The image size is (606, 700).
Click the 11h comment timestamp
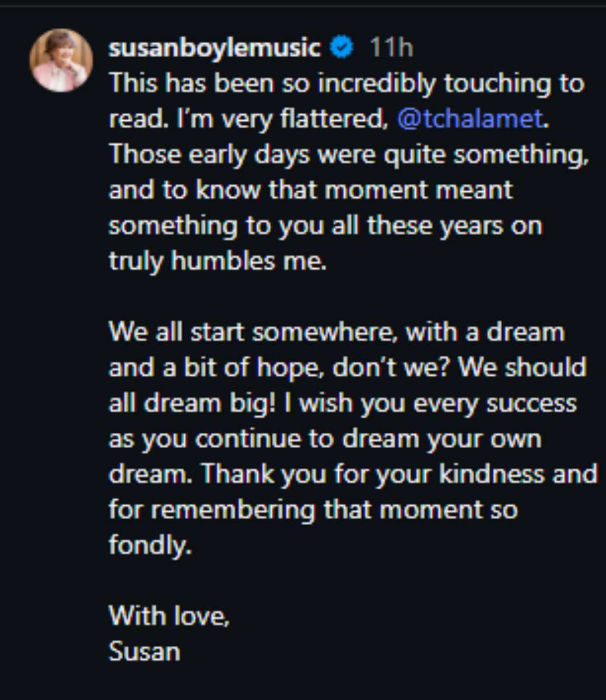(391, 48)
